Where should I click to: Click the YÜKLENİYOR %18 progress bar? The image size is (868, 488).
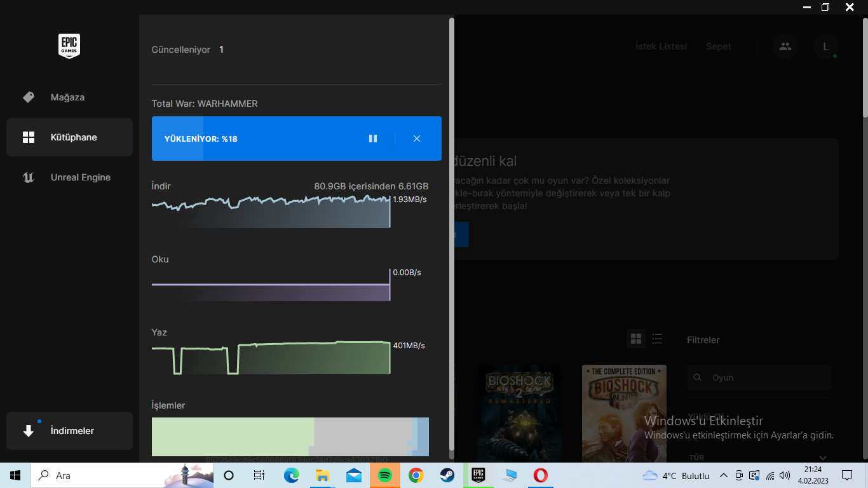point(297,139)
